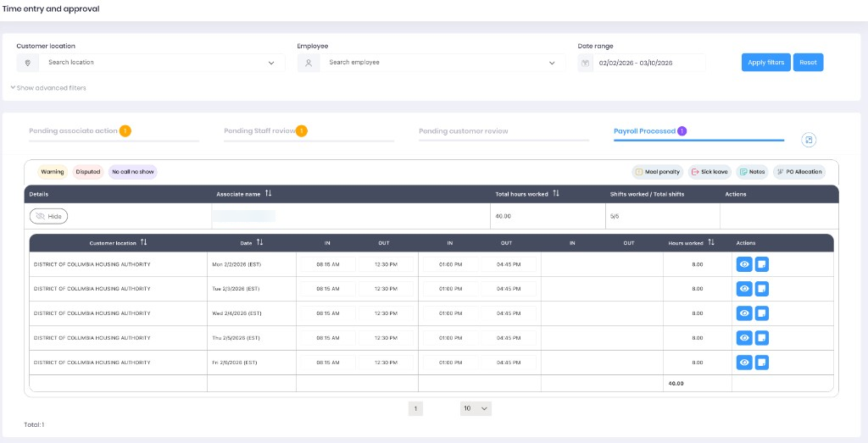
Task: Click location text in Mon 2/2/2026 row
Action: point(92,264)
